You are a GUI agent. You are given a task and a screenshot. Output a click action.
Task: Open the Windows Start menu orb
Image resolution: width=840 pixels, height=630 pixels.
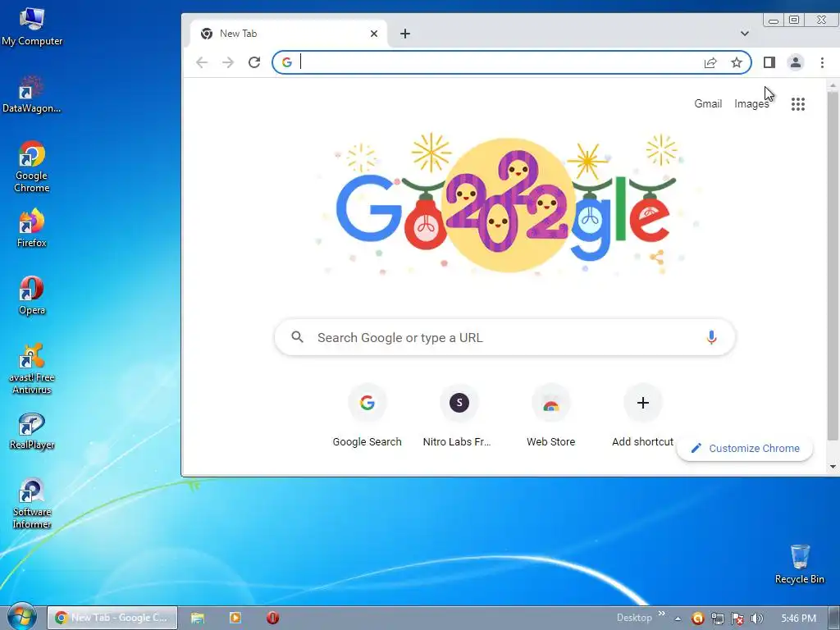click(21, 617)
